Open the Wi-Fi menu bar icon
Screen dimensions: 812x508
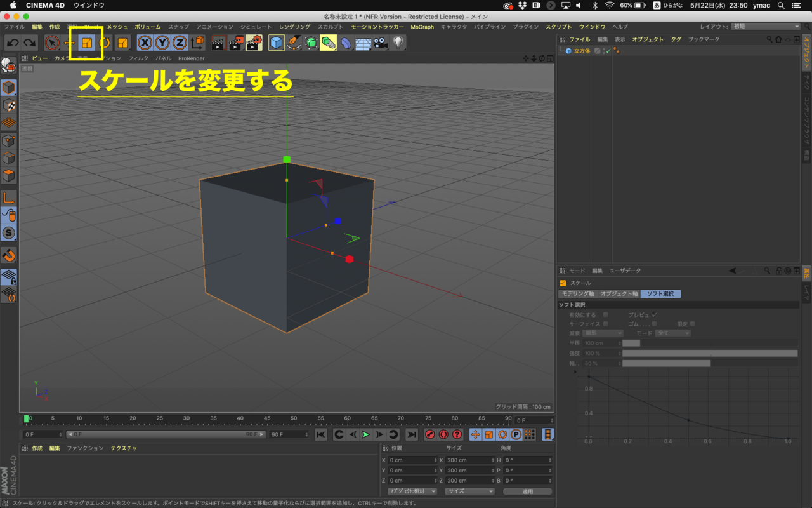pos(610,5)
